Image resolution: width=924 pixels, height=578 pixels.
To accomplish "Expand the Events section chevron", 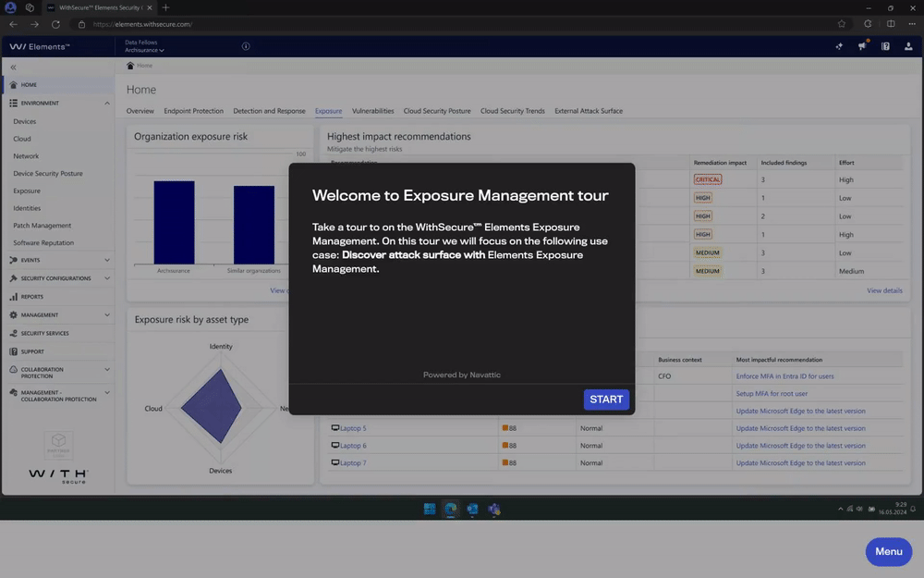I will (106, 260).
